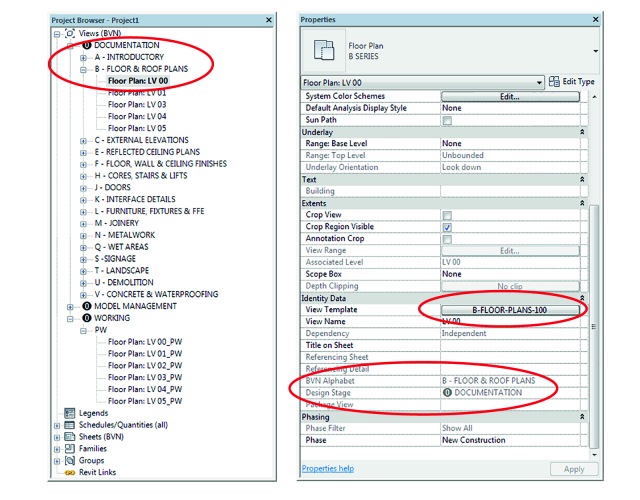Click the Families icon

70,449
